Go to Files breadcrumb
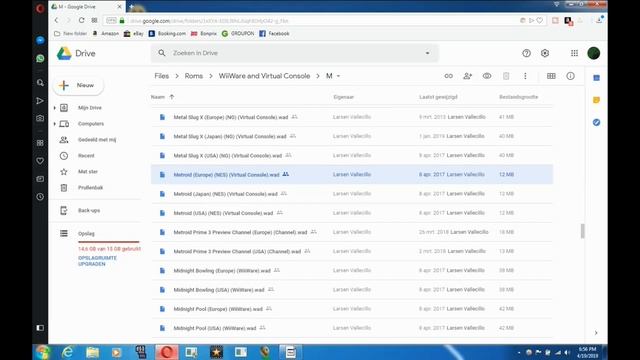This screenshot has height=360, width=640. coord(162,76)
